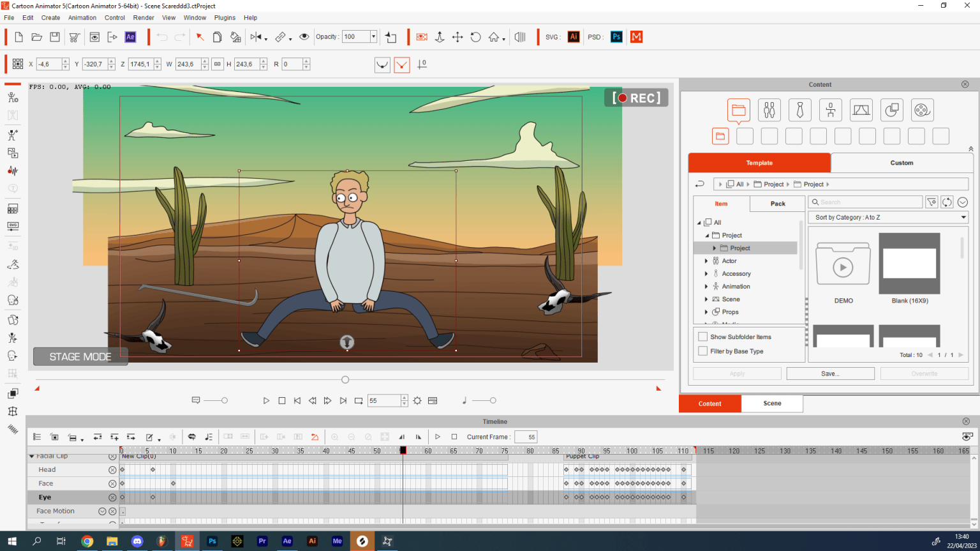Click the stage timeline scrubber handle
Viewport: 980px width, 551px height.
345,380
